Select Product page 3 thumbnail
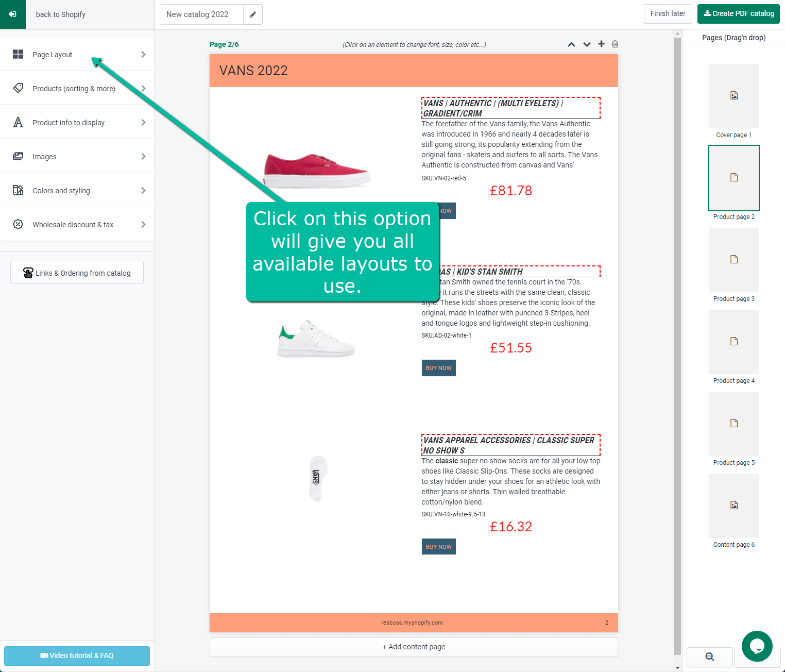Viewport: 785px width, 672px height. (x=734, y=260)
